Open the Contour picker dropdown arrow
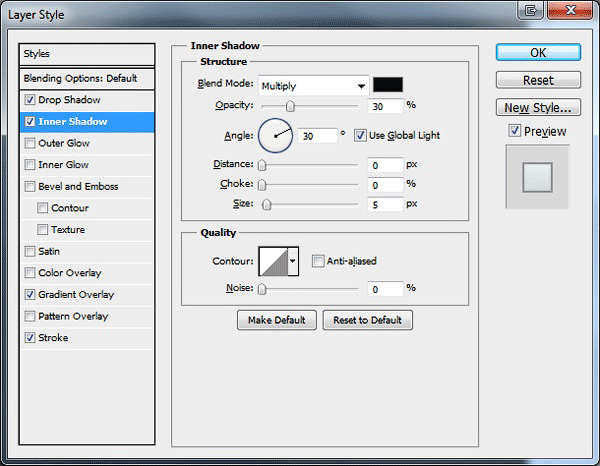Image resolution: width=600 pixels, height=466 pixels. click(293, 261)
